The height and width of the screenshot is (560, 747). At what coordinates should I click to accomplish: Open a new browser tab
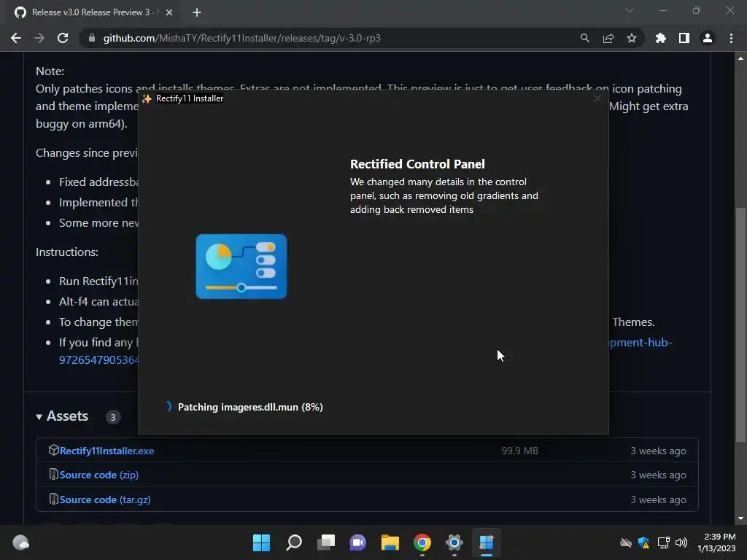pos(197,12)
